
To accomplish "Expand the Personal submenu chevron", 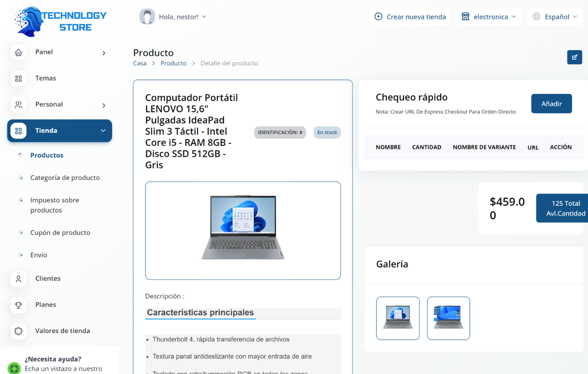I will [104, 105].
